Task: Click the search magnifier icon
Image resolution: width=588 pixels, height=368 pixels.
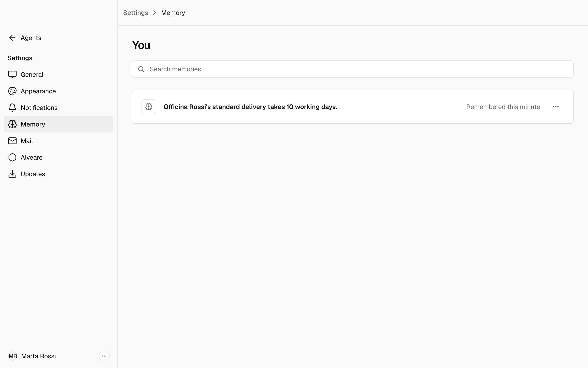Action: 141,69
